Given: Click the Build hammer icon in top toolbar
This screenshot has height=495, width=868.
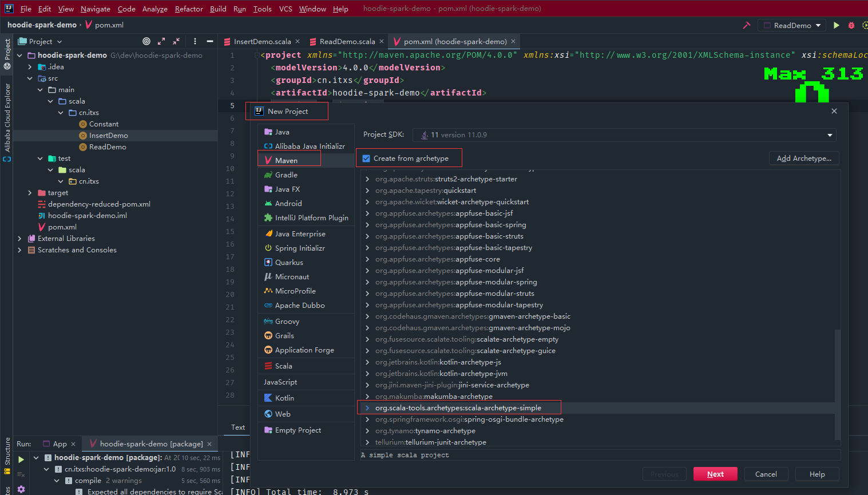Looking at the screenshot, I should point(746,25).
